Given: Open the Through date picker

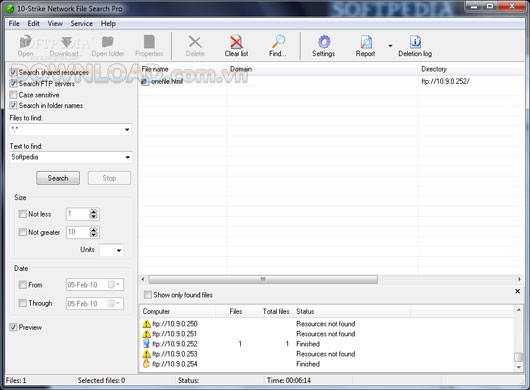Looking at the screenshot, I should 114,303.
